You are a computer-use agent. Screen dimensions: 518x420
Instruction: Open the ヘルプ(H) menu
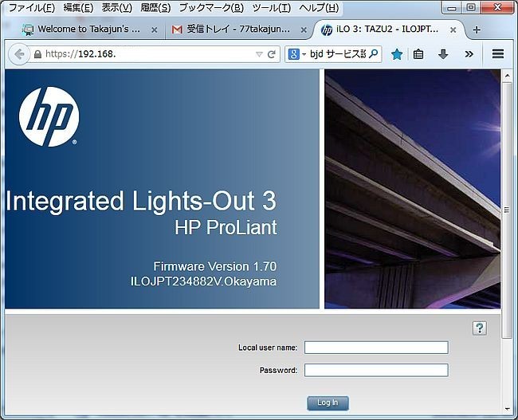coord(319,8)
